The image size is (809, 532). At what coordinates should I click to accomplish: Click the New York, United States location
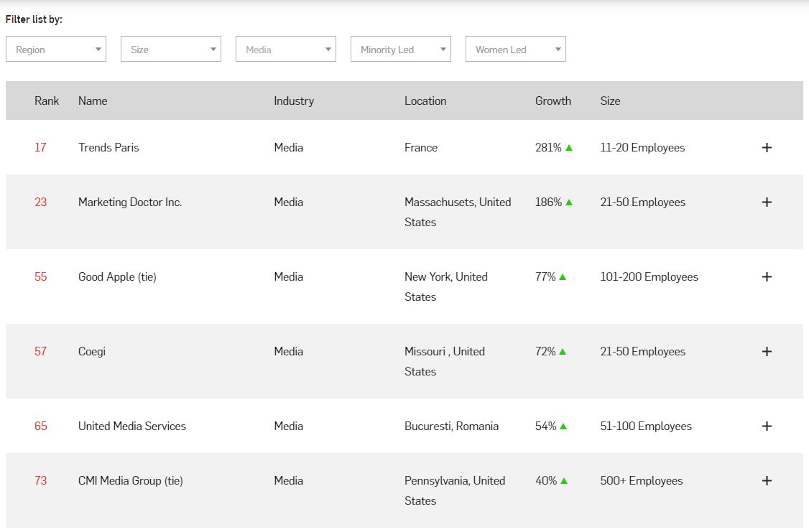[x=446, y=286]
